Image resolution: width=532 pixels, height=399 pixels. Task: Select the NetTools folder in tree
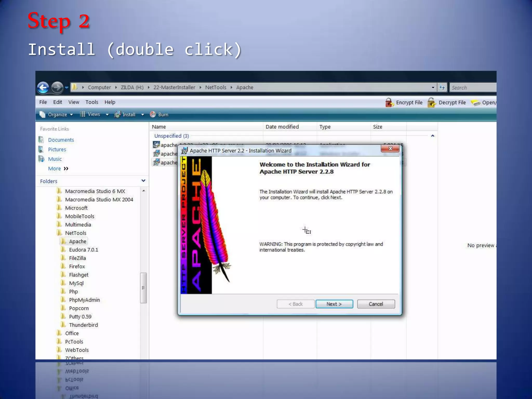(76, 233)
